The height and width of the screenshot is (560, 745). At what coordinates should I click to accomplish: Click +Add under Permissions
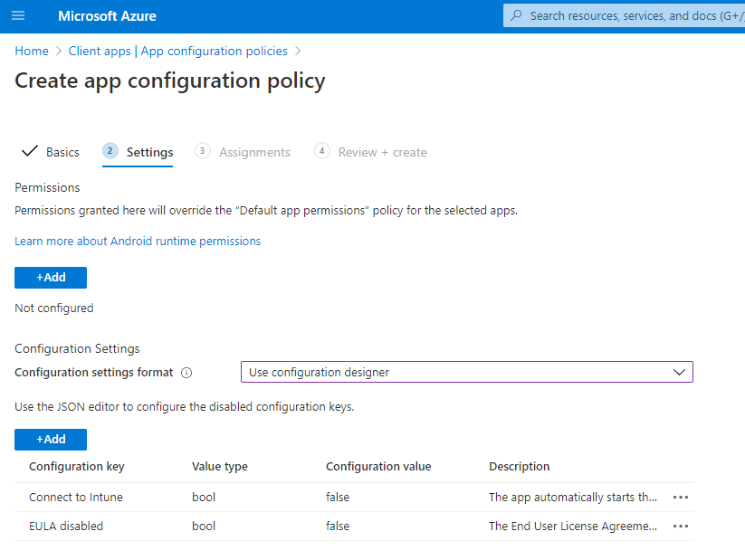(x=51, y=278)
